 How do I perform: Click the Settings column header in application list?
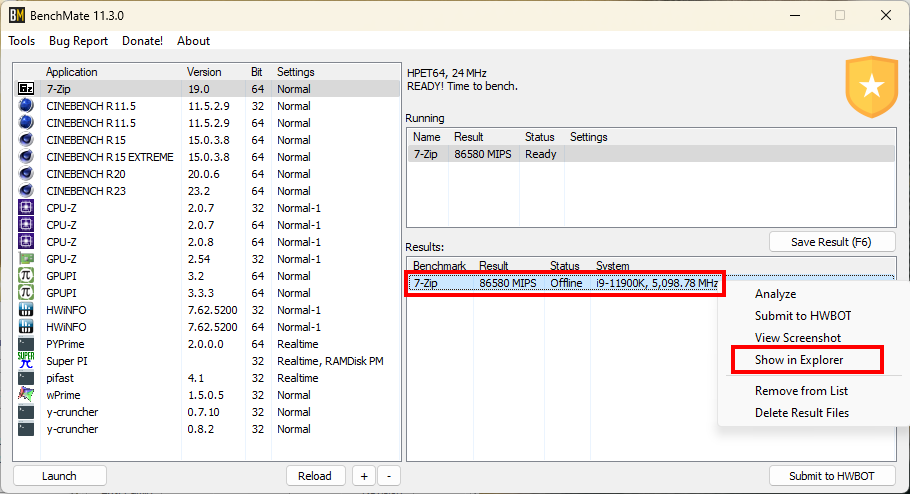pyautogui.click(x=295, y=72)
